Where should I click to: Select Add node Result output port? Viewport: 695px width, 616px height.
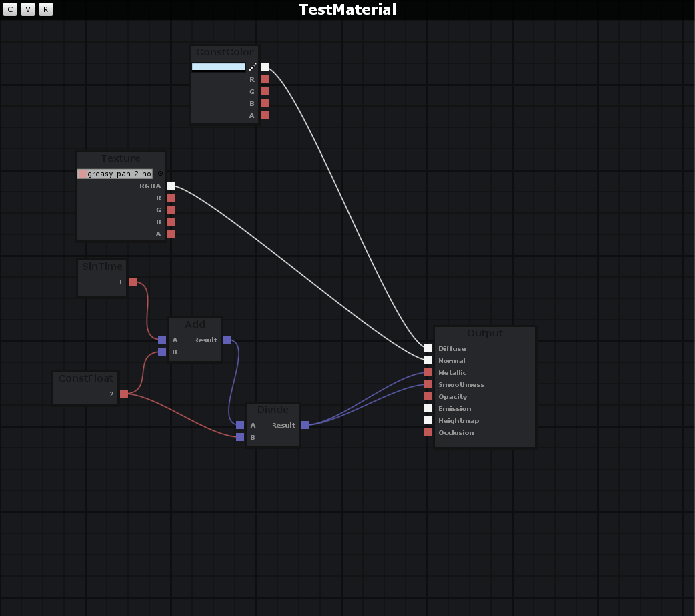coord(227,340)
